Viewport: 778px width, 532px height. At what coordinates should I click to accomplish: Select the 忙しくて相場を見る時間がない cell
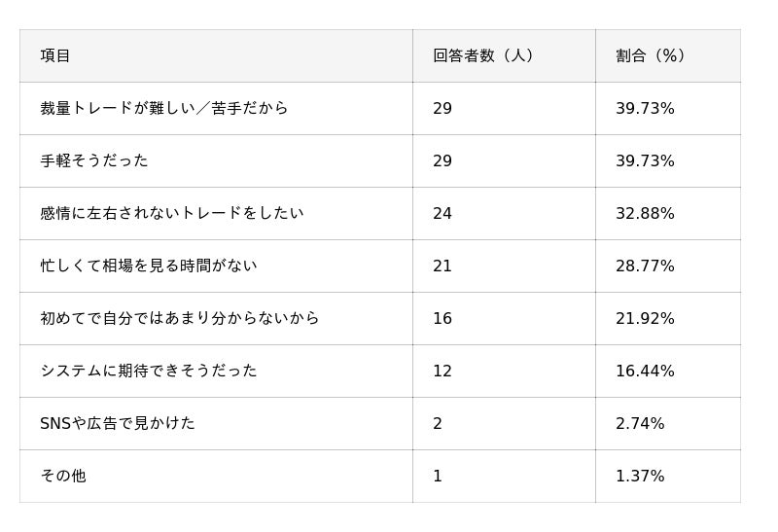tap(149, 266)
